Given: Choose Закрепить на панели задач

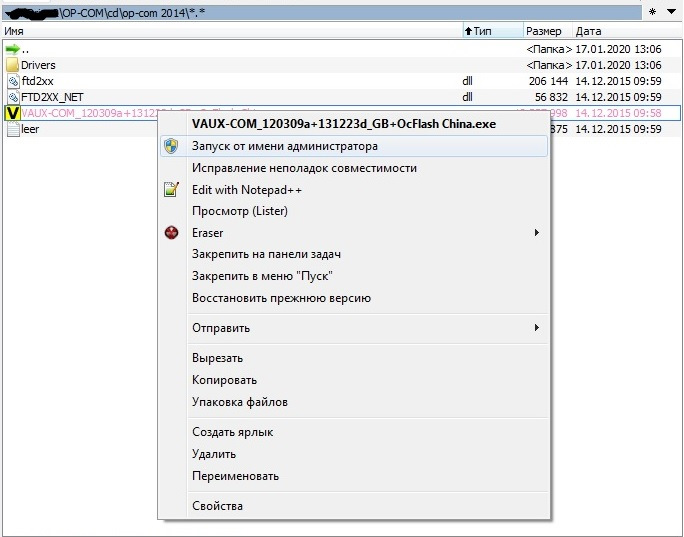Looking at the screenshot, I should pyautogui.click(x=354, y=254).
